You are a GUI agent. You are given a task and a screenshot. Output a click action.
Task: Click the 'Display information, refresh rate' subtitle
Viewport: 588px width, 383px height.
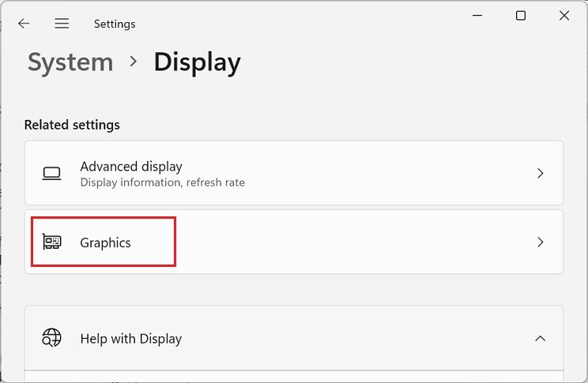click(162, 182)
